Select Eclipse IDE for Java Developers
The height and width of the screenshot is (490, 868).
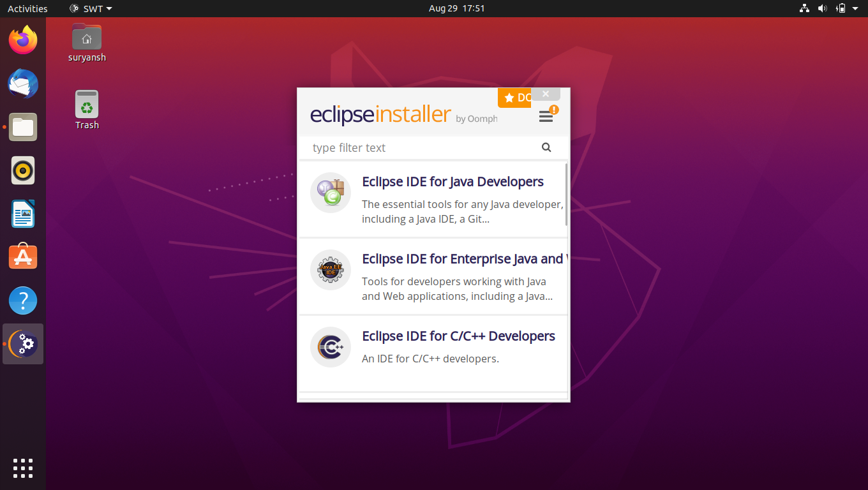tap(433, 199)
